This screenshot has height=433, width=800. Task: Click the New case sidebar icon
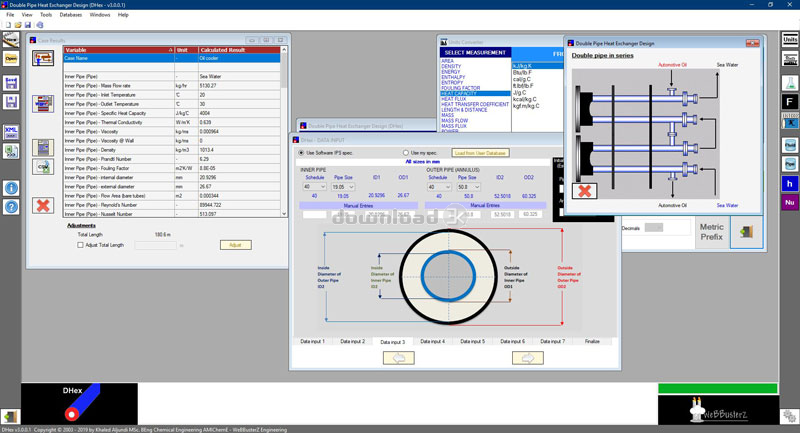tap(11, 40)
